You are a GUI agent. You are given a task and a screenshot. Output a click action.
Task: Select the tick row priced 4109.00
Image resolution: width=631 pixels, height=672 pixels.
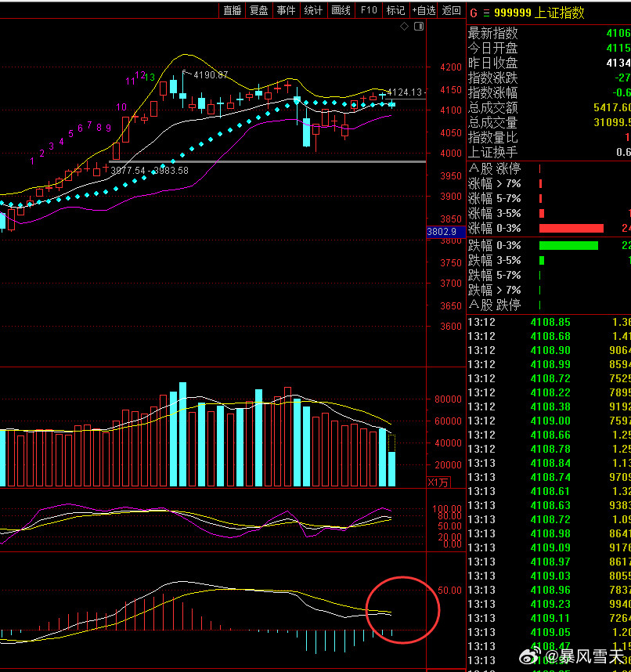coord(549,421)
